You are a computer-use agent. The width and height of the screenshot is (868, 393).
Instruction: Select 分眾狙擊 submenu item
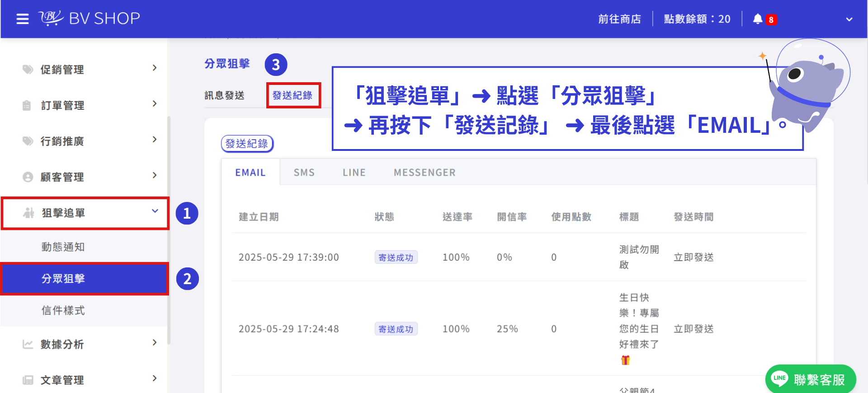[x=85, y=279]
